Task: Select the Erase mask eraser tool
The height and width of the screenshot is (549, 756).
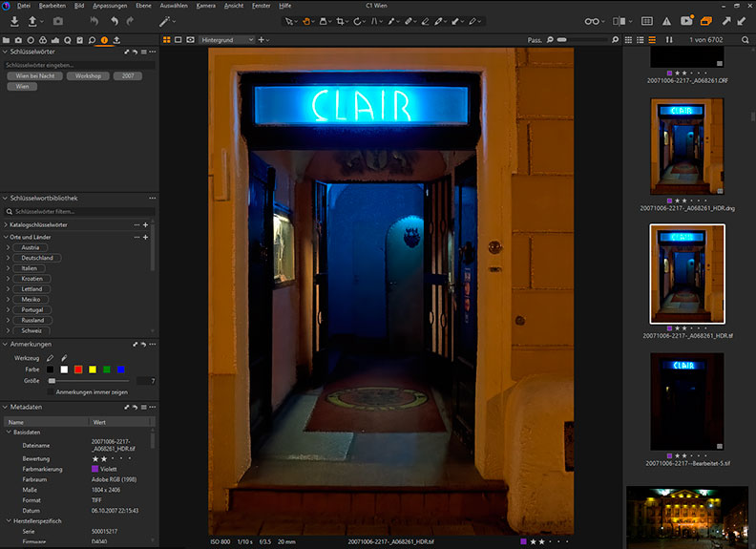Action: click(425, 21)
